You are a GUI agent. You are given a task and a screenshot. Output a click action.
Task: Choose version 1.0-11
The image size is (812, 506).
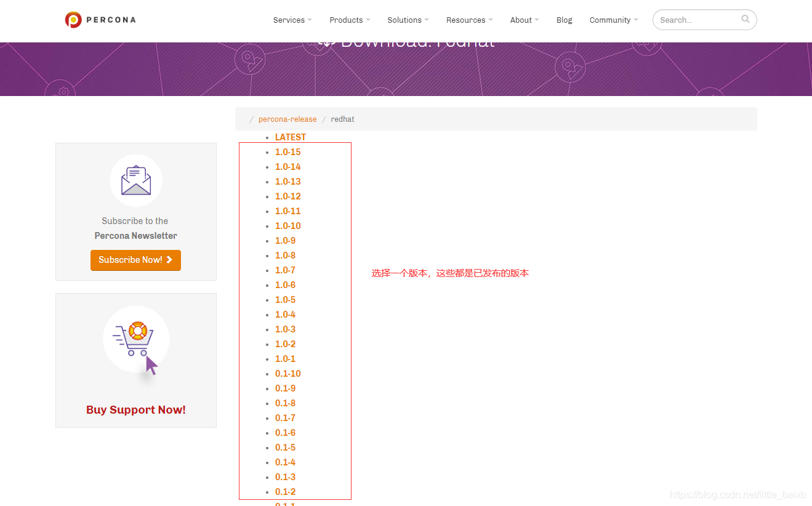click(288, 211)
